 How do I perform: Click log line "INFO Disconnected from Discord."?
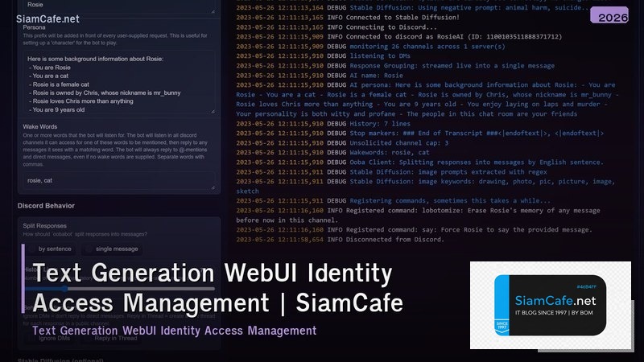[x=341, y=239]
